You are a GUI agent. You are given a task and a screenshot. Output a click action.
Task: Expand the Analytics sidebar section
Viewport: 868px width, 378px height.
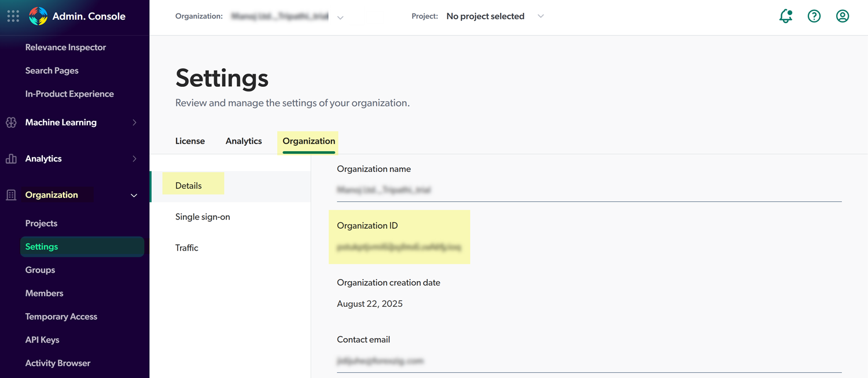(x=134, y=159)
